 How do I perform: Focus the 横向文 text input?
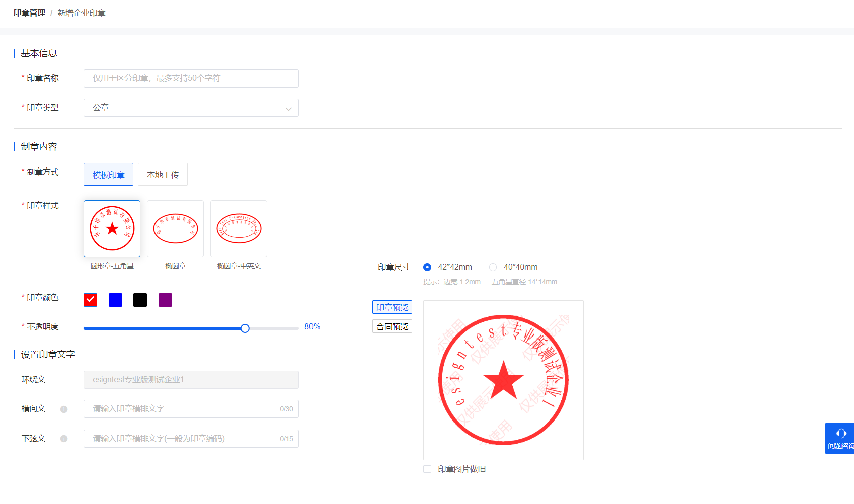coord(191,409)
